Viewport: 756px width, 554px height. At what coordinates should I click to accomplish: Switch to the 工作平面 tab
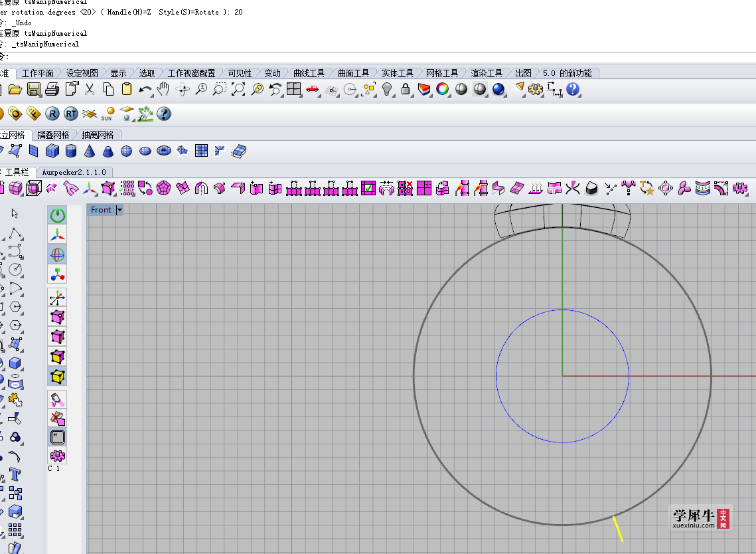pos(38,73)
